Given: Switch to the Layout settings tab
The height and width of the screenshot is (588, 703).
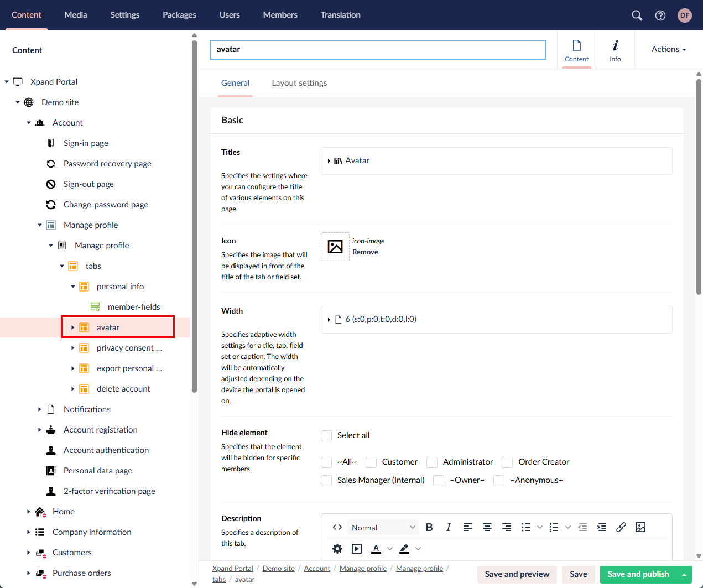Looking at the screenshot, I should click(x=299, y=83).
